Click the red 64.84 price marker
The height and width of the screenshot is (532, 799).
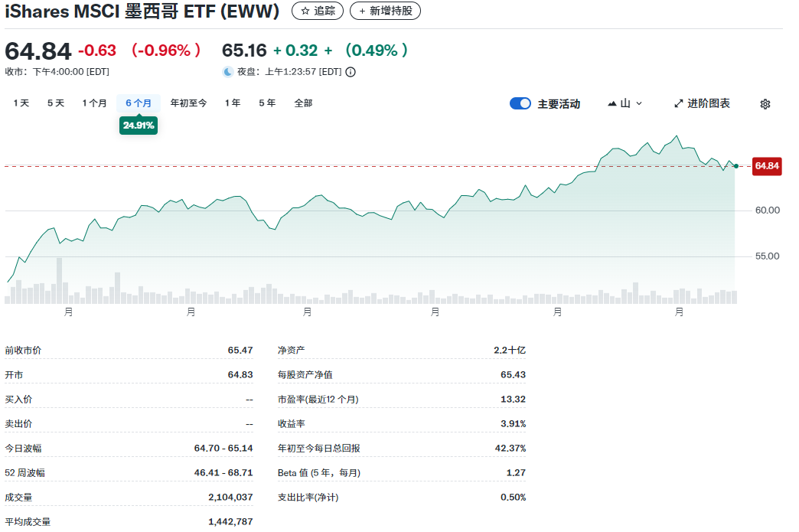[x=766, y=166]
